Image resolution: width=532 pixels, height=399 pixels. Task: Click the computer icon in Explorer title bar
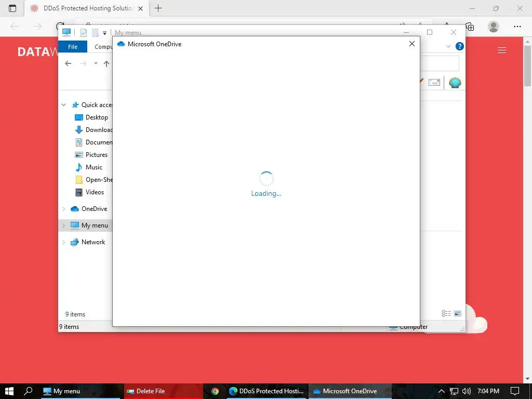66,32
